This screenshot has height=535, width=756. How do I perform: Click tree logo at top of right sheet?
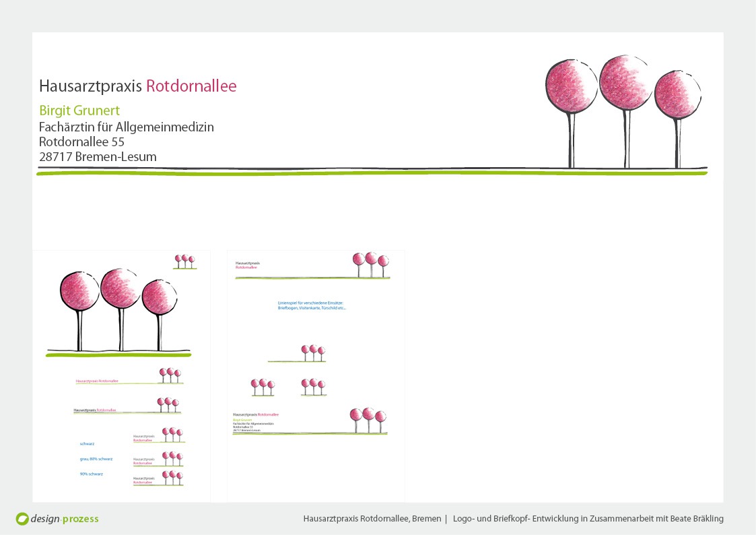(371, 264)
